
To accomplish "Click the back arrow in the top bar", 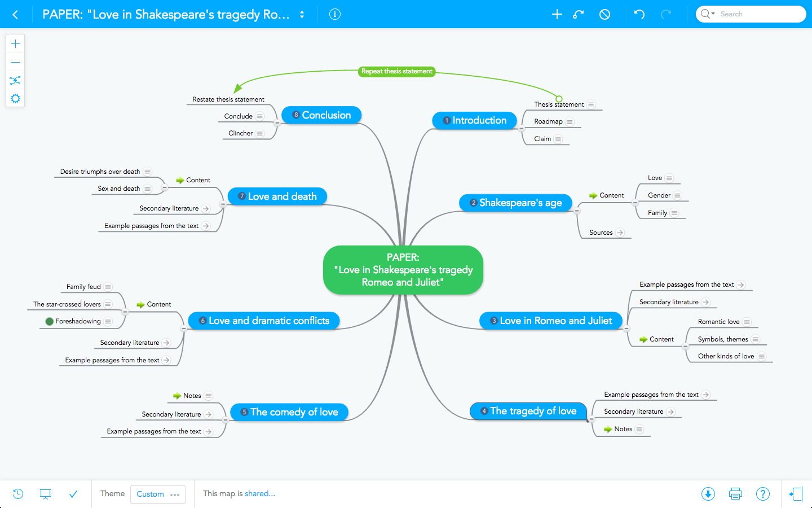I will tap(15, 15).
